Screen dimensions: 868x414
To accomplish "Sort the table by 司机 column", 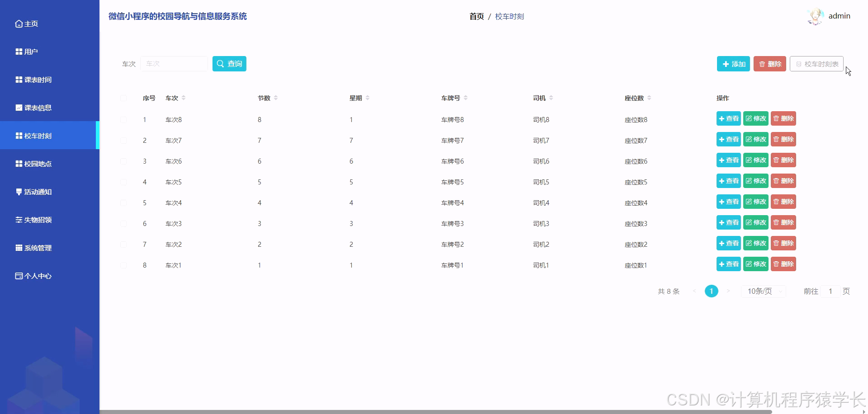I will [551, 98].
